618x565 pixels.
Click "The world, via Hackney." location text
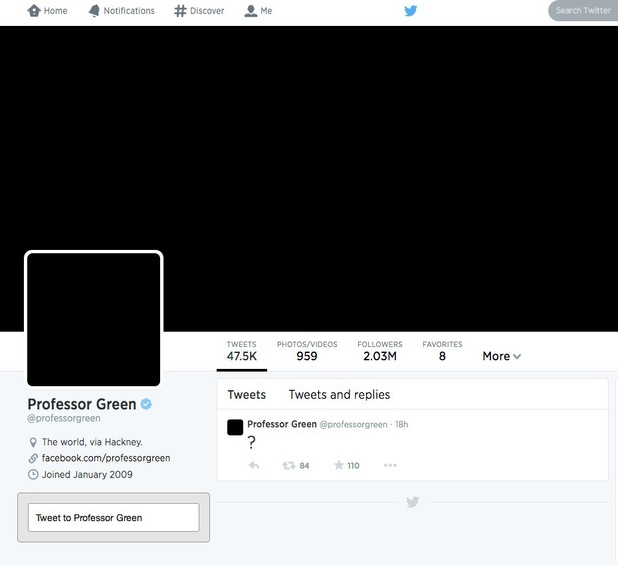92,442
